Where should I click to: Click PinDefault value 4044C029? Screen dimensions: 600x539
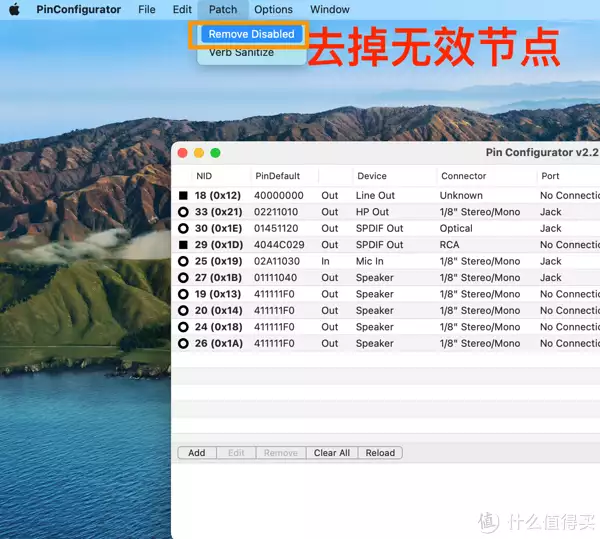click(x=279, y=245)
